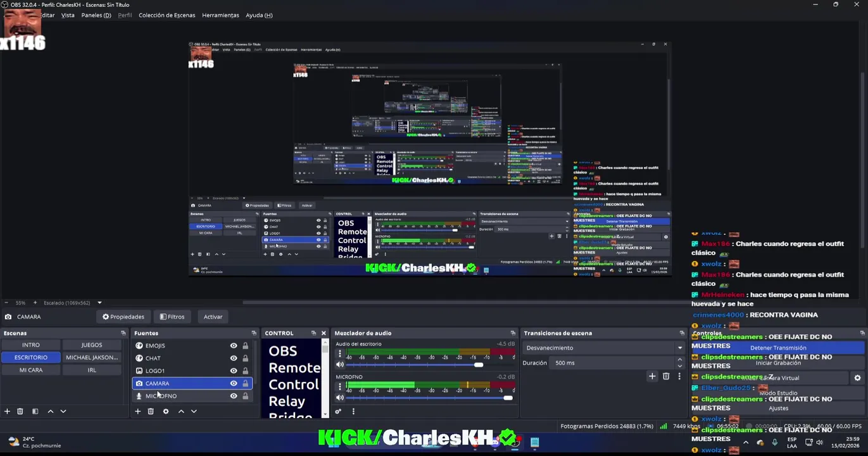Hide the LOGO1 source

coord(234,371)
